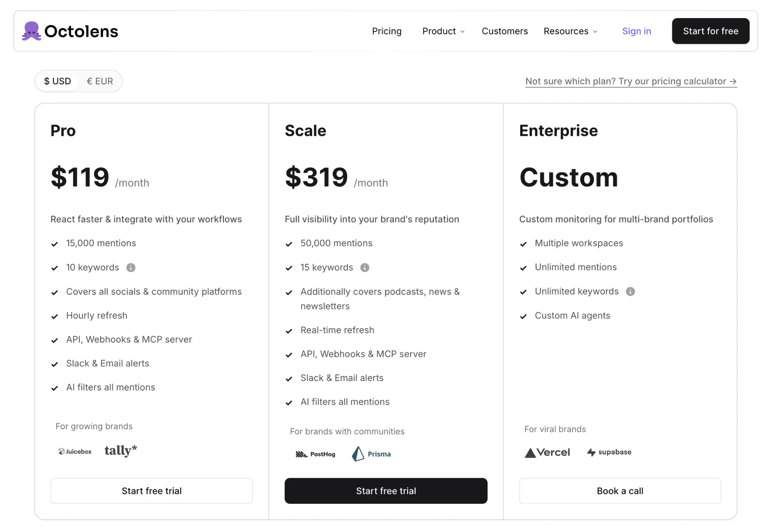Expand the Product dropdown menu
The width and height of the screenshot is (771, 532).
point(443,31)
